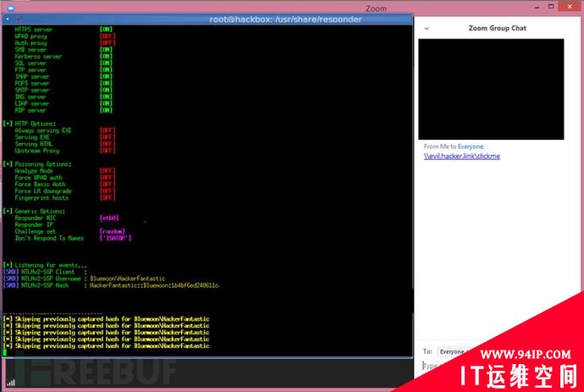The image size is (584, 392).
Task: Close the Zoom window
Action: click(x=570, y=7)
